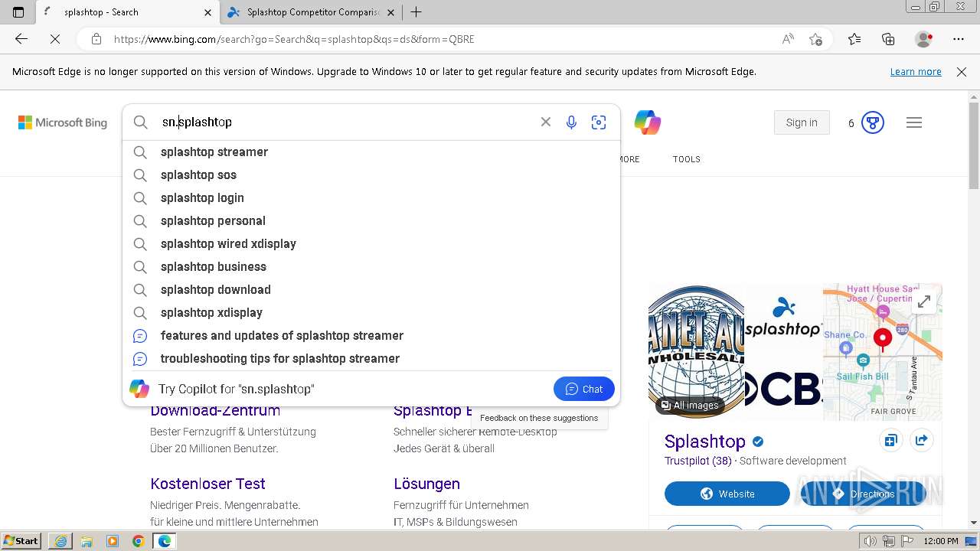Viewport: 980px width, 551px height.
Task: Click the map thumbnail with red pin
Action: tap(882, 352)
